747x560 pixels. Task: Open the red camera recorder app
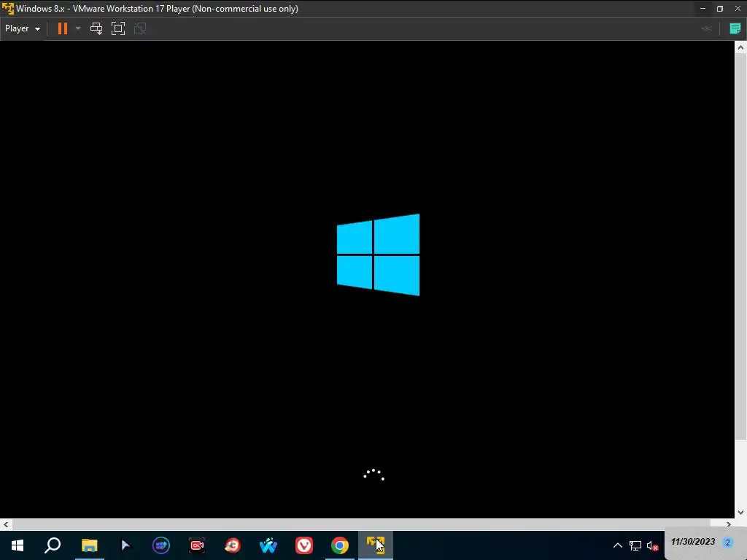[x=197, y=545]
